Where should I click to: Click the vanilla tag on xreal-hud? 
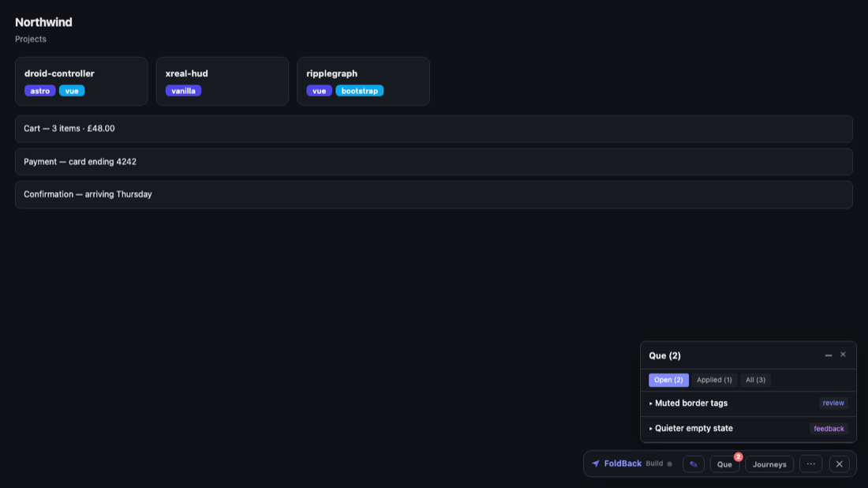click(183, 91)
